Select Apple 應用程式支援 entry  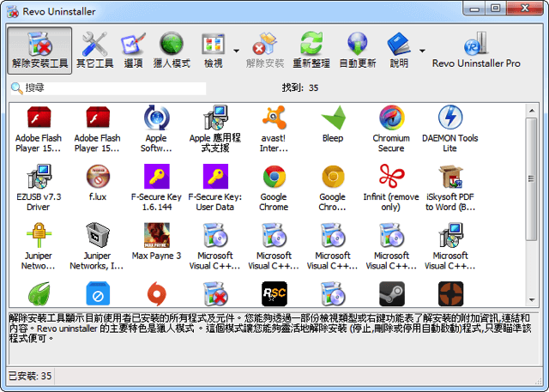click(x=215, y=130)
